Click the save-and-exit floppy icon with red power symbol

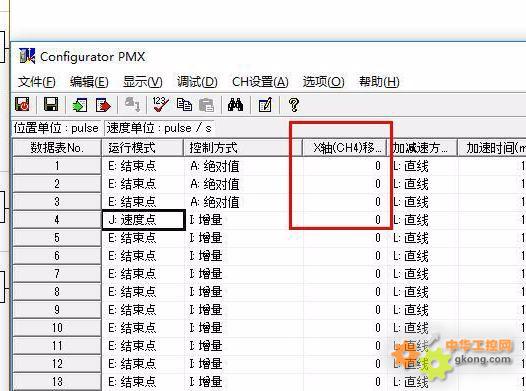click(22, 104)
